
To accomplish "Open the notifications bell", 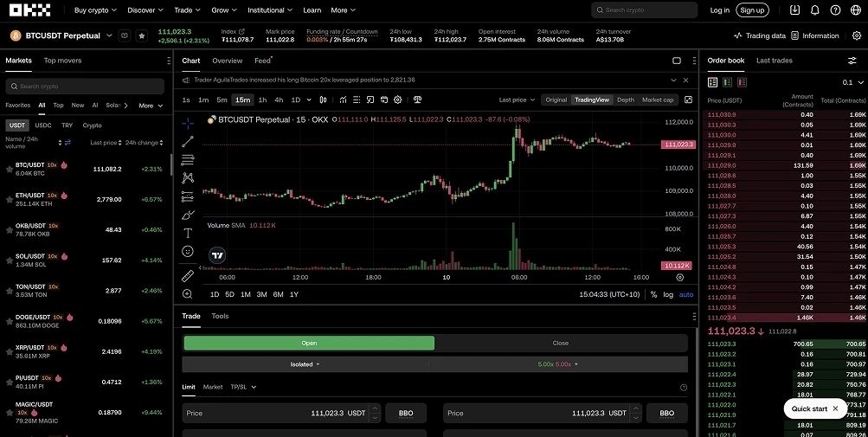I will (814, 10).
